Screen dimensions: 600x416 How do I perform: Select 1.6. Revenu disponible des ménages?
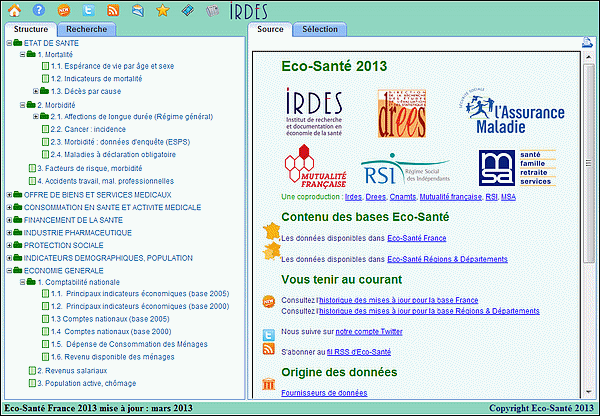112,357
